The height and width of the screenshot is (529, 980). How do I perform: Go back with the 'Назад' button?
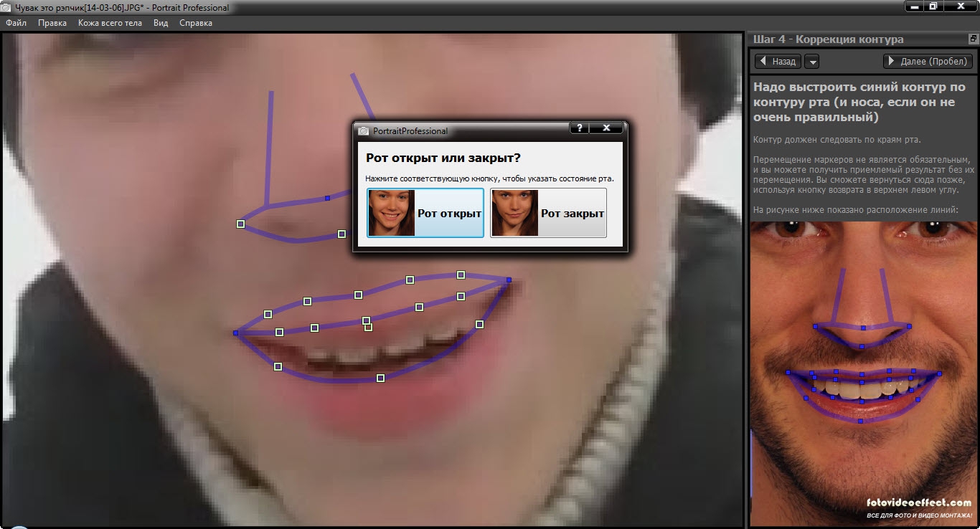[778, 62]
